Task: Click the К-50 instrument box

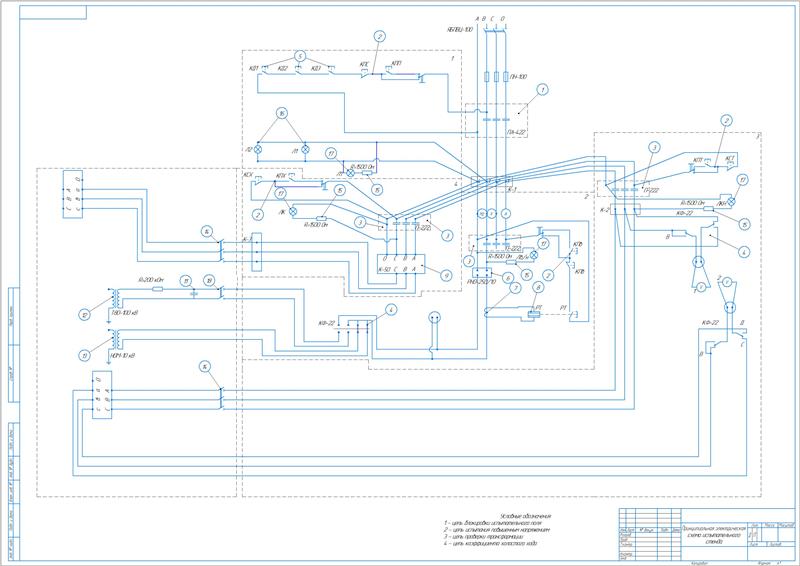Action: [401, 264]
